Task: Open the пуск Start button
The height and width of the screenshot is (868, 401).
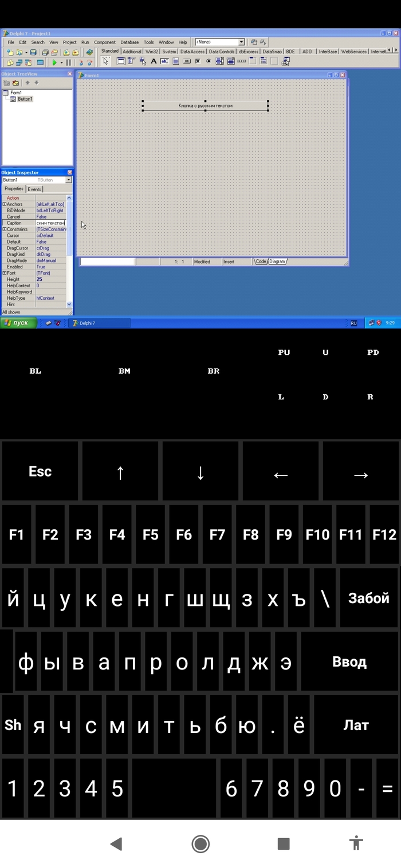Action: point(18,323)
